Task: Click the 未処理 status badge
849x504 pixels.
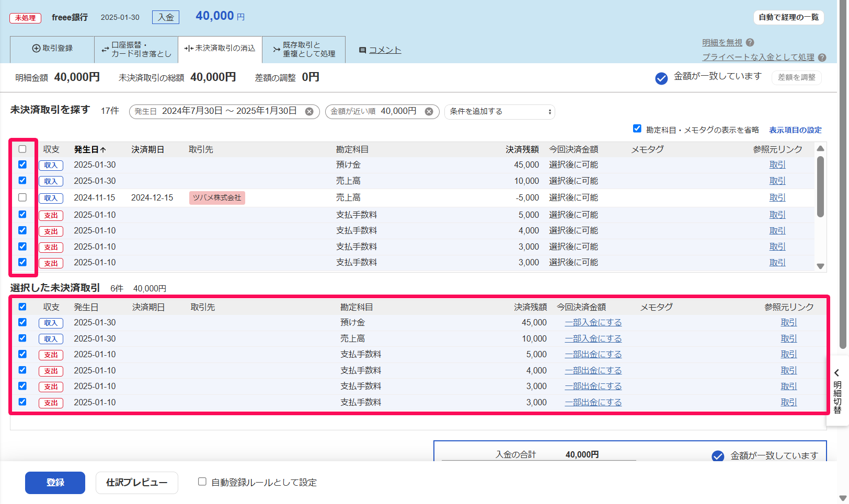Action: point(25,18)
